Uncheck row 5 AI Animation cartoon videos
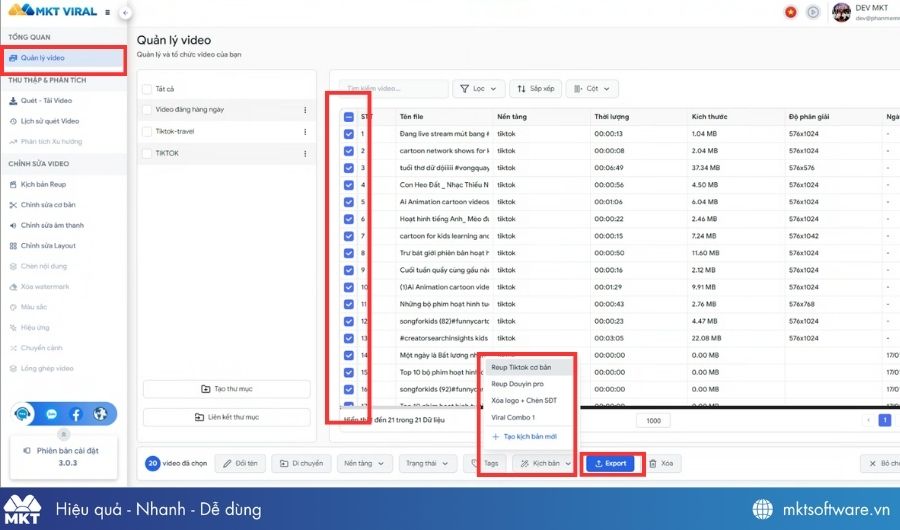 click(348, 202)
